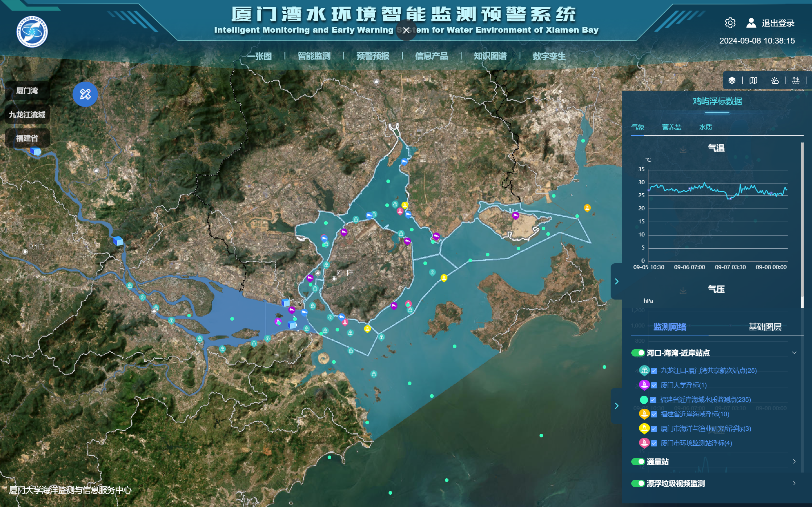Click the tide waves arrows icon

coord(796,81)
